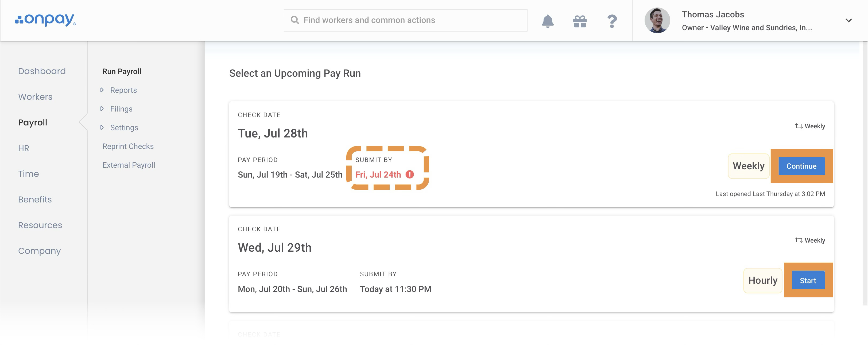Expand the Settings submenu
868x345 pixels.
(x=102, y=128)
